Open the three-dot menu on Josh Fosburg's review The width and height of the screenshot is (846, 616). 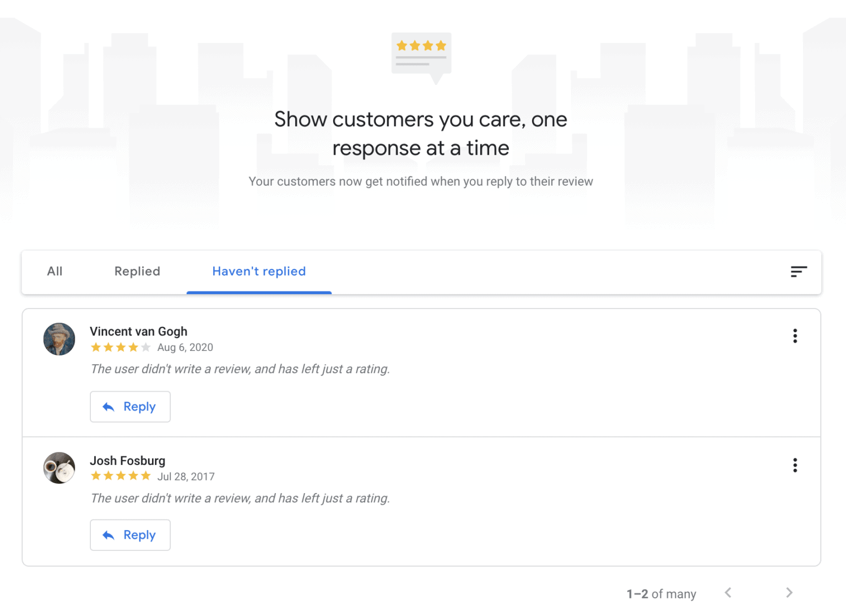(x=795, y=466)
